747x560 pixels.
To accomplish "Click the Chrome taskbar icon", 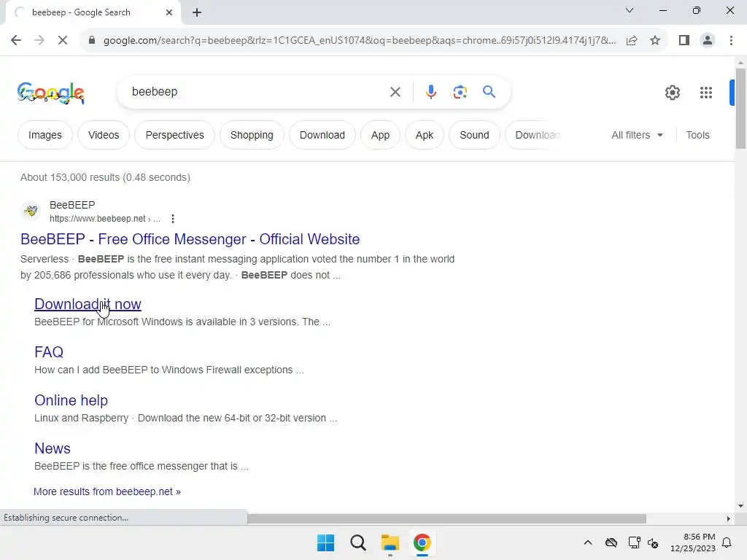I will click(422, 542).
